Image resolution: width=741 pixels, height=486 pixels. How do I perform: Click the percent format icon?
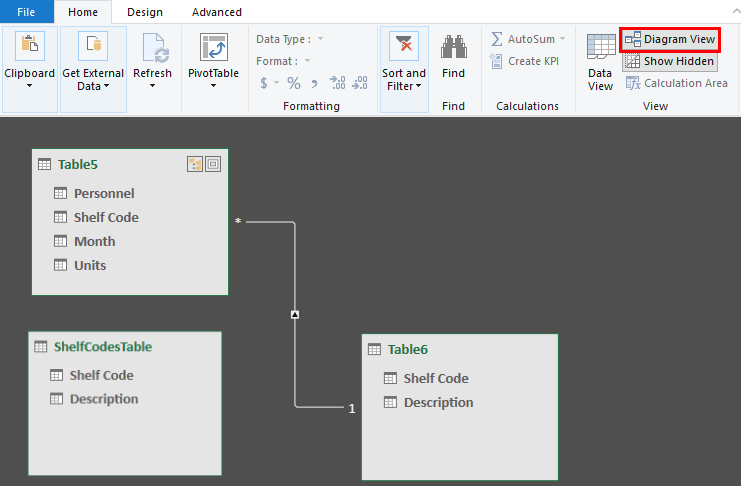[x=293, y=83]
